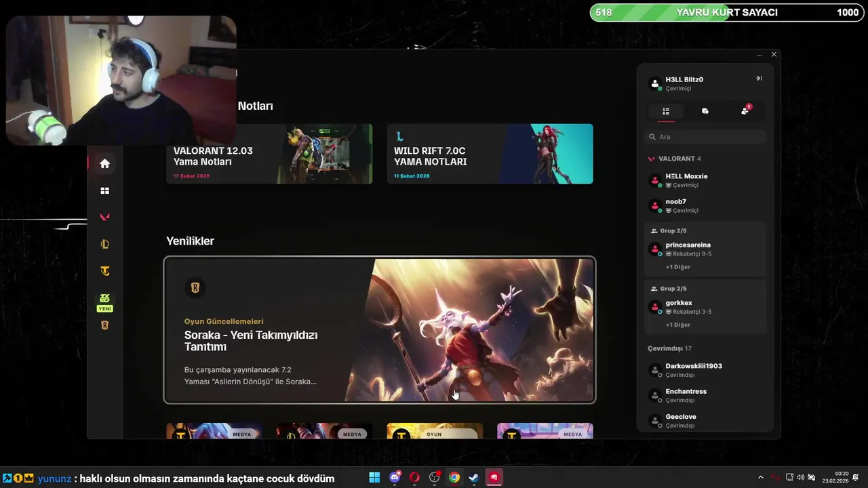Open the taskbar notification bell
868x488 pixels.
(x=856, y=478)
